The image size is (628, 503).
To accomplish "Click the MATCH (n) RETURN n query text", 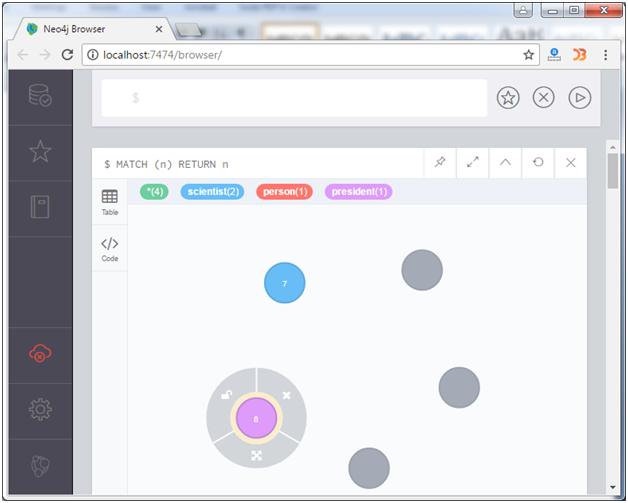I will click(x=166, y=165).
